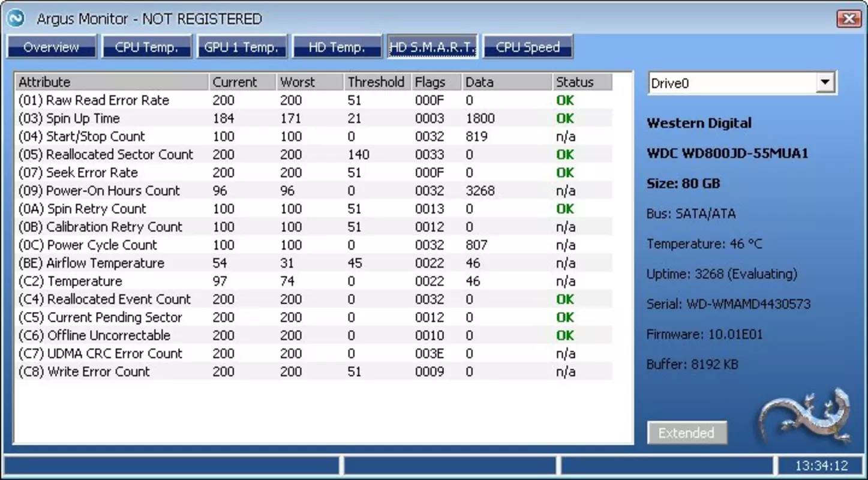The width and height of the screenshot is (868, 480).
Task: Click the 3268 data value for Power-On Hours
Action: 480,191
